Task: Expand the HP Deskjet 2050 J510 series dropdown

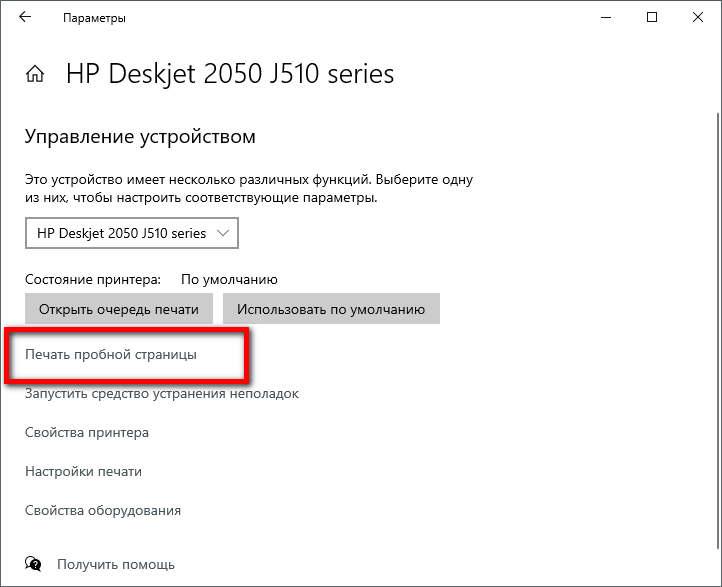Action: (x=132, y=233)
